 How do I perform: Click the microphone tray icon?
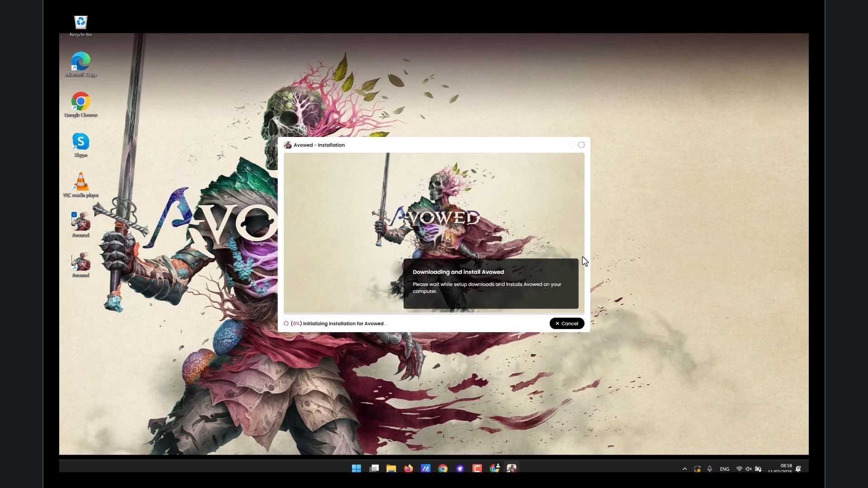[x=710, y=469]
